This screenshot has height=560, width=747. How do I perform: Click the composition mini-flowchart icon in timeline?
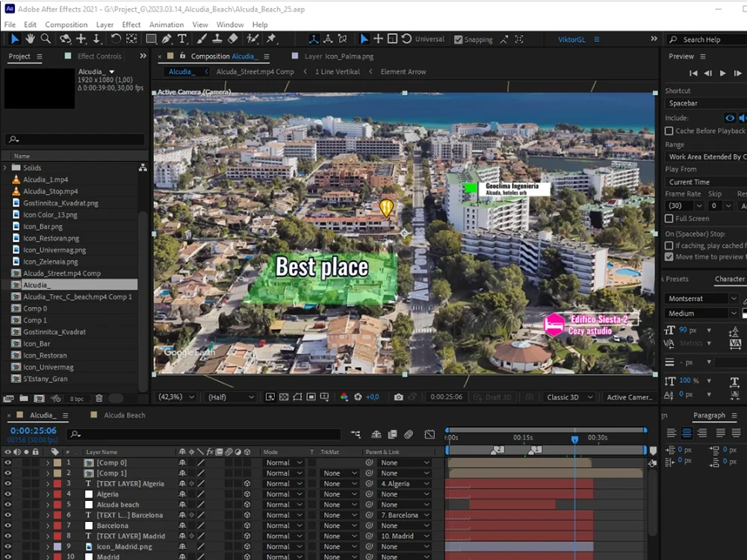point(356,435)
